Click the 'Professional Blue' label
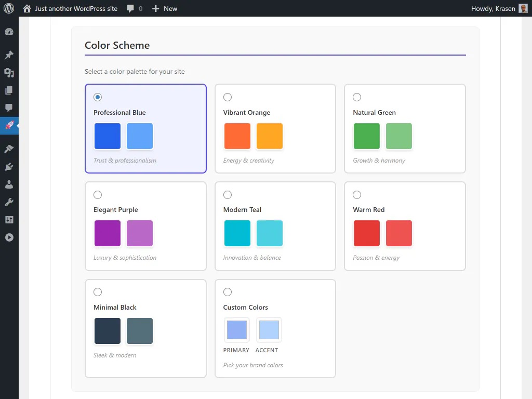Image resolution: width=532 pixels, height=399 pixels. tap(119, 112)
